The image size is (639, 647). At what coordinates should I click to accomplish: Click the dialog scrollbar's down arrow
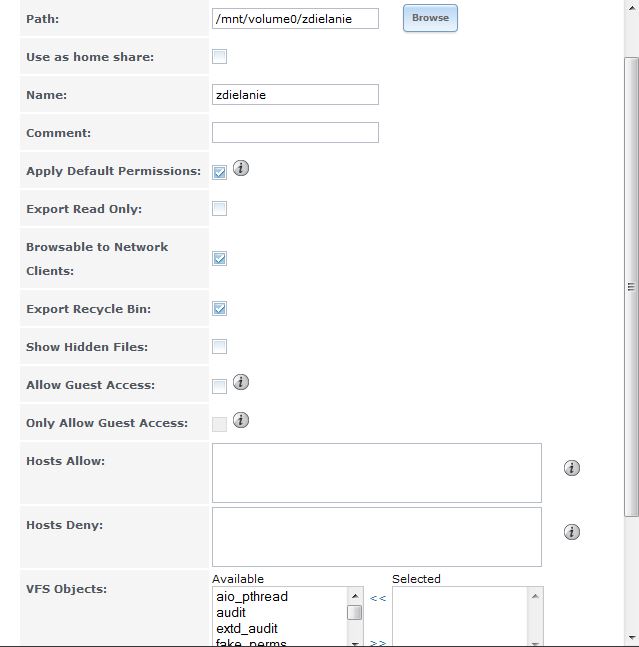[631, 638]
